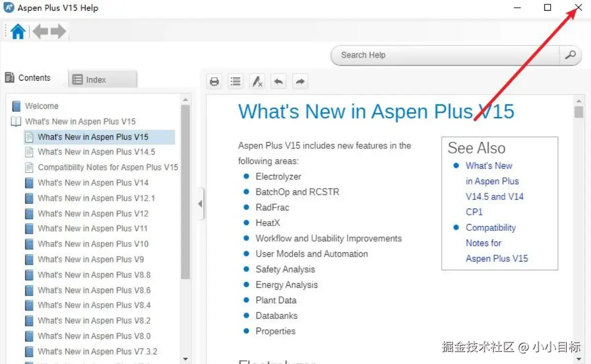This screenshot has width=591, height=364.
Task: Click the See Also heading
Action: click(x=476, y=148)
